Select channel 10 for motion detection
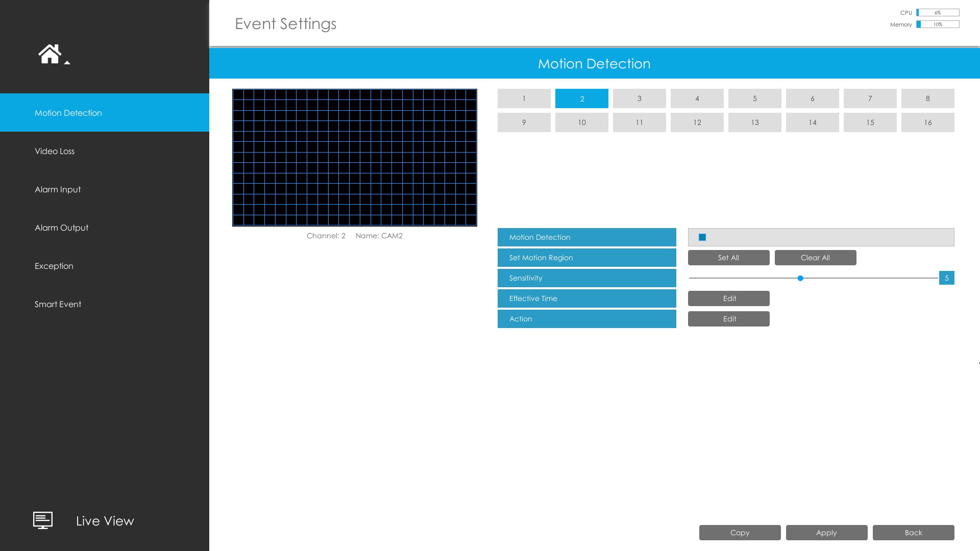The width and height of the screenshot is (980, 551). click(581, 122)
